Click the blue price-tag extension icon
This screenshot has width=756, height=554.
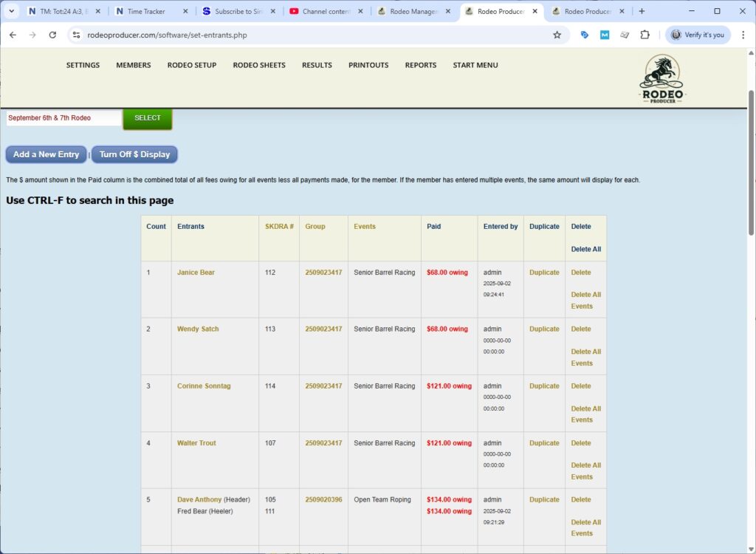point(585,35)
